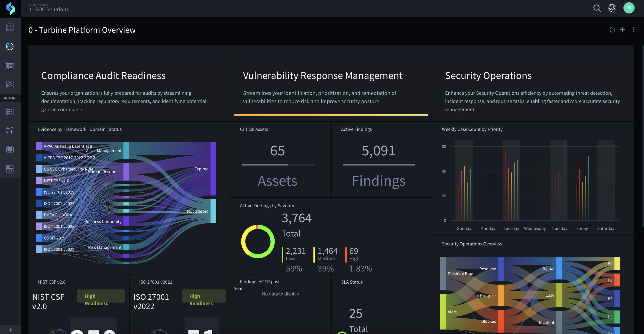Open the dashboard vertical three-dot menu

pyautogui.click(x=634, y=30)
